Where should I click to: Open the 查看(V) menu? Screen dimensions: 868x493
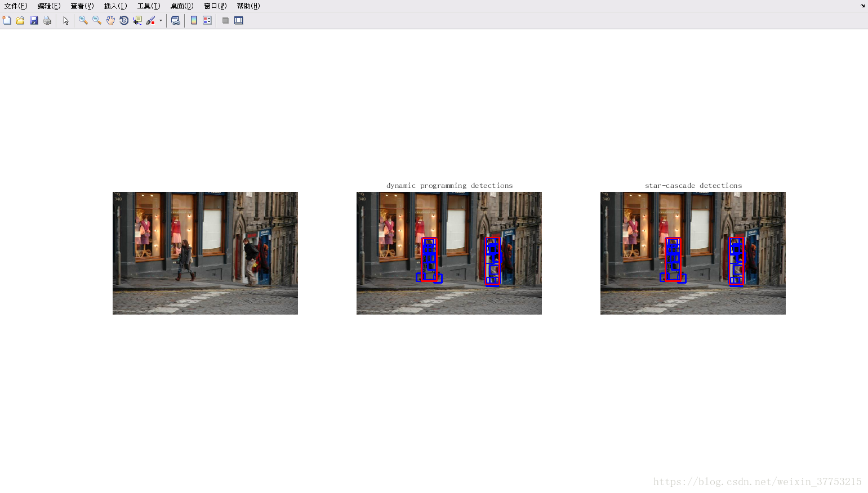tap(82, 6)
